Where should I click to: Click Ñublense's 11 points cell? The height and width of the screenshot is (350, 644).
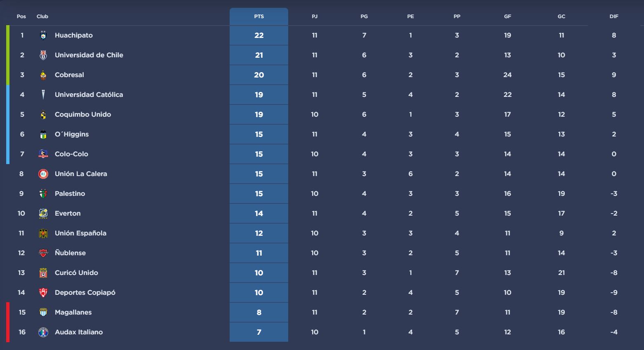(x=259, y=253)
